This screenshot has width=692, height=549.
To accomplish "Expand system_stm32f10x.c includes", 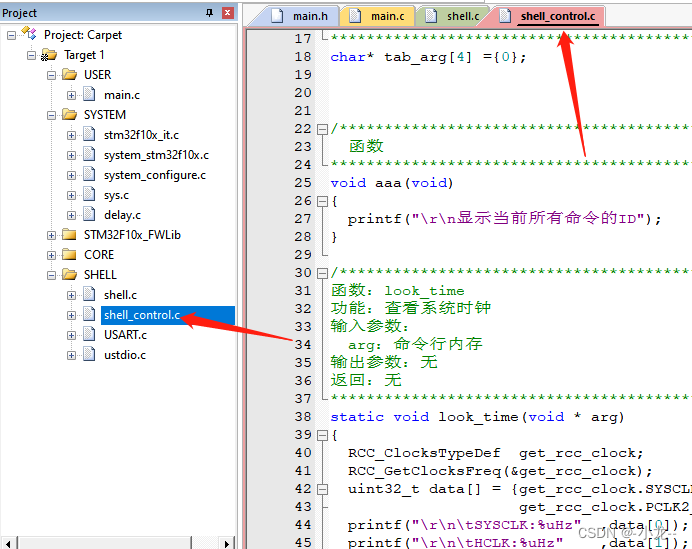I will click(71, 155).
